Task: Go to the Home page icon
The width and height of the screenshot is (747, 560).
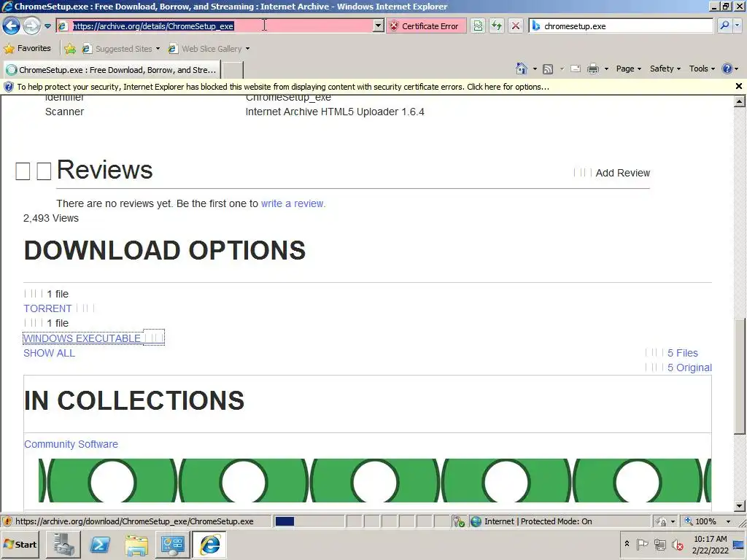Action: pyautogui.click(x=522, y=69)
